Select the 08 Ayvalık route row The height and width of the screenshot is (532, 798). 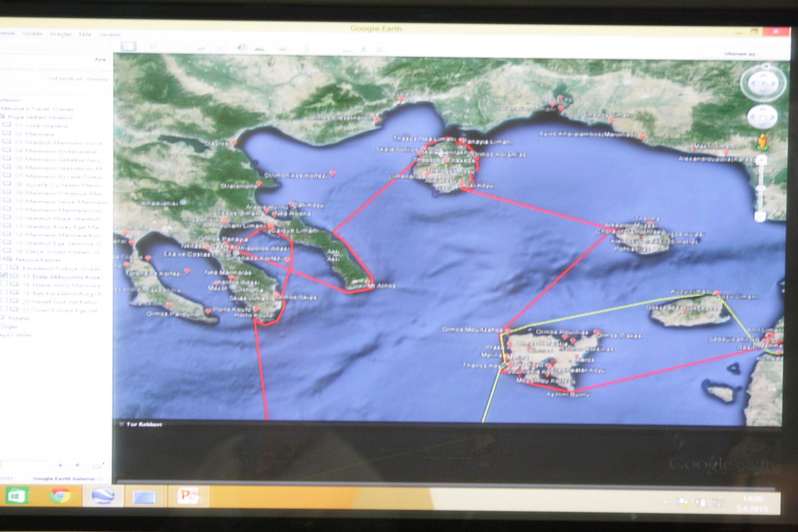click(x=58, y=184)
